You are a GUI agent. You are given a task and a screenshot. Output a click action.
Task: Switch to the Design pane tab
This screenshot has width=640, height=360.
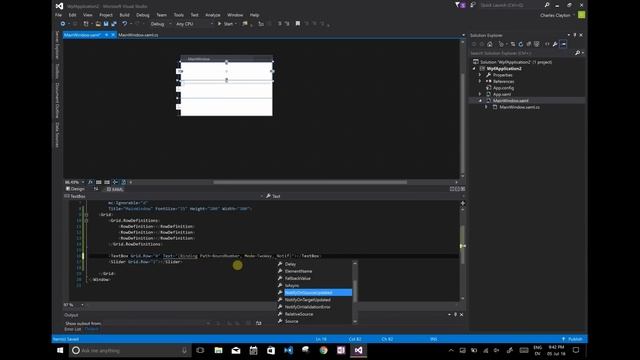[75, 189]
